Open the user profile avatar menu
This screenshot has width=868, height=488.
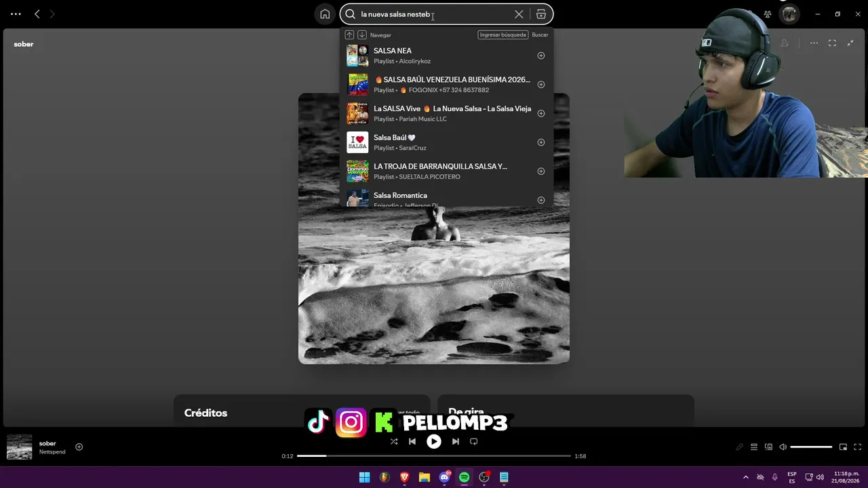click(x=789, y=14)
